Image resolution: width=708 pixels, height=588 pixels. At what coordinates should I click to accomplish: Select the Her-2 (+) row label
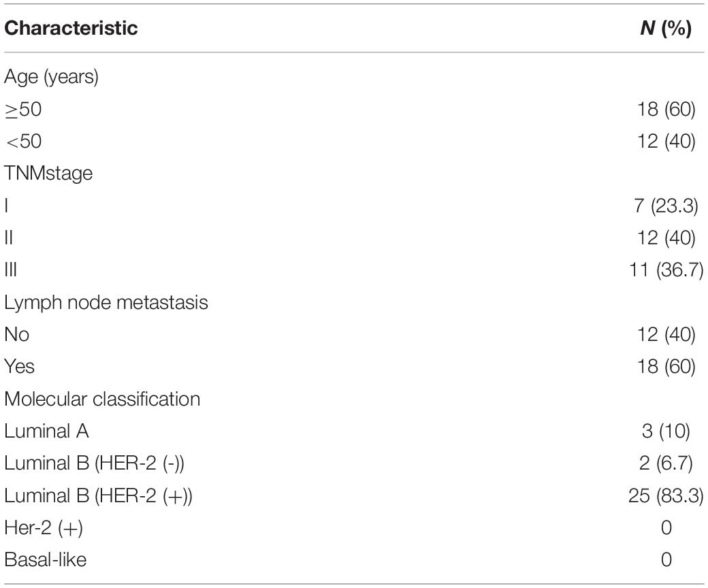[x=44, y=527]
